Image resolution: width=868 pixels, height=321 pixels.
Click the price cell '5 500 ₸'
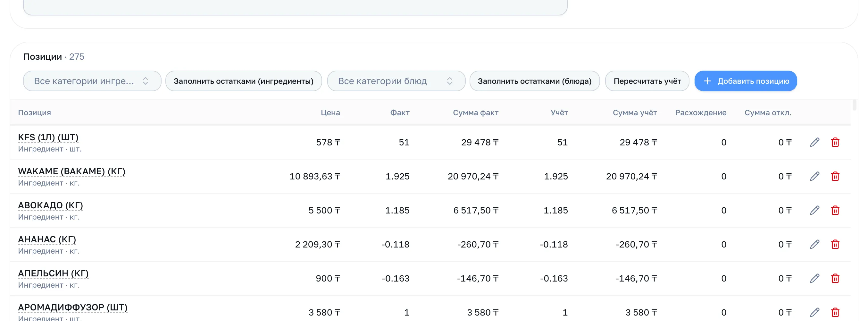coord(324,211)
